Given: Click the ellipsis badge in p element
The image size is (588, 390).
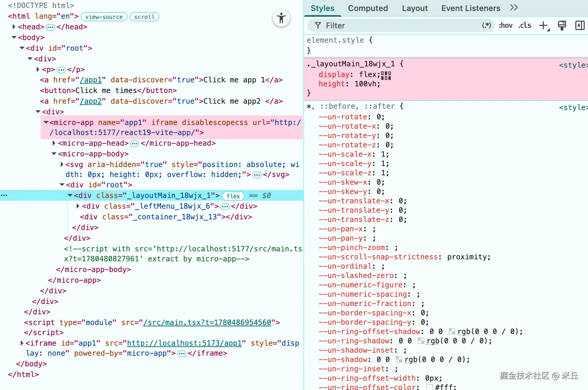Looking at the screenshot, I should tap(61, 70).
